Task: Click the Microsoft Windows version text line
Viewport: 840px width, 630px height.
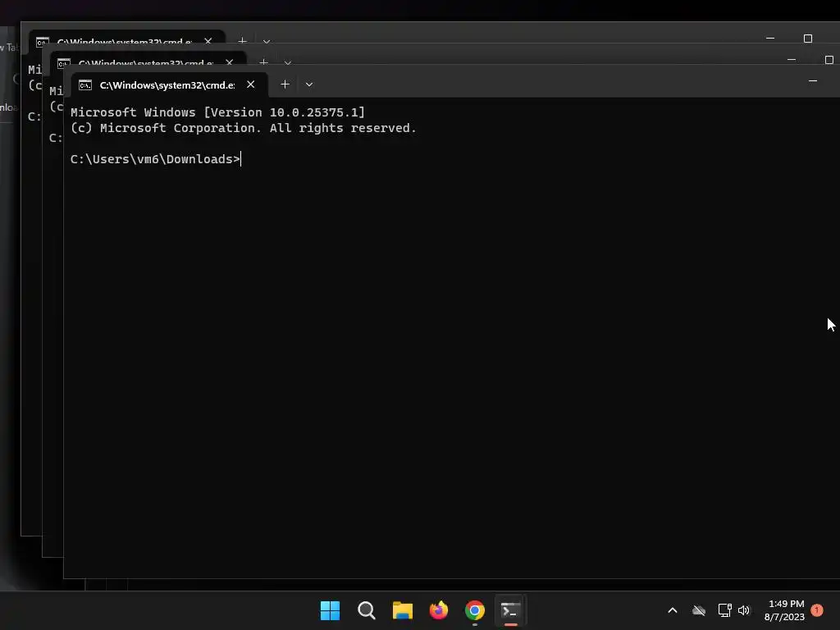Action: [217, 112]
